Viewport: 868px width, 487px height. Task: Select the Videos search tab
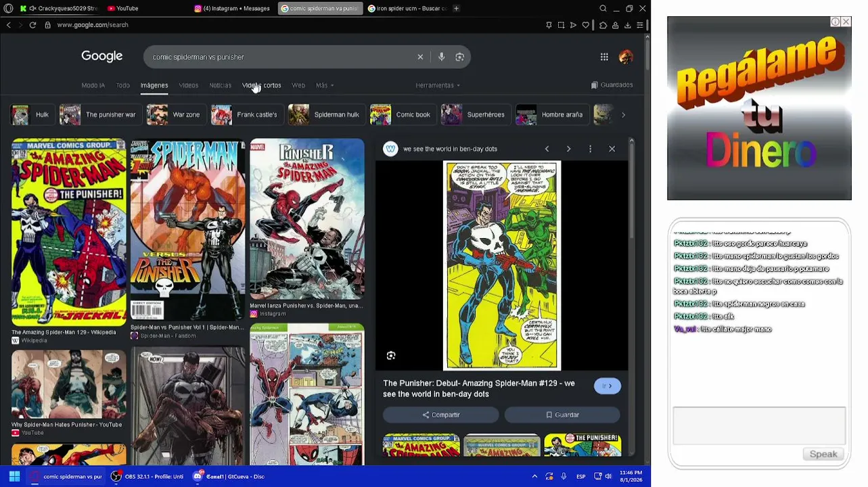click(188, 85)
